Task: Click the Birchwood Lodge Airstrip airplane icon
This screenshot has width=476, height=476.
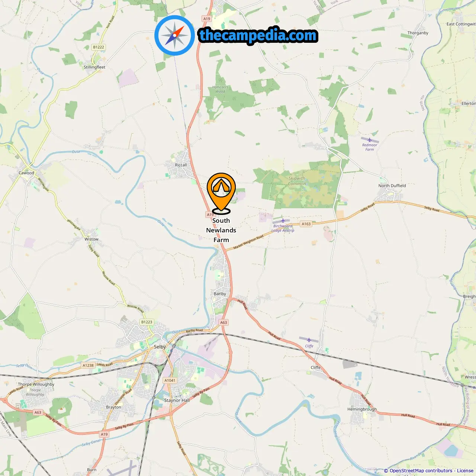Action: tap(283, 221)
